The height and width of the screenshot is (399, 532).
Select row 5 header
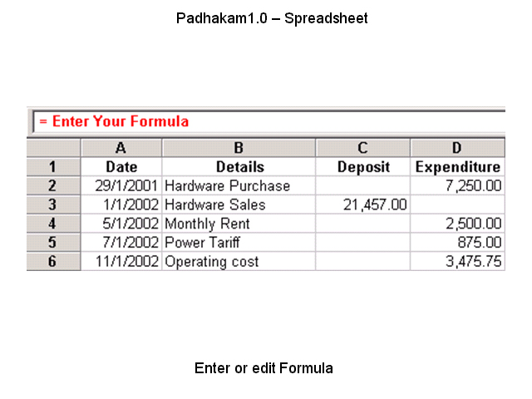(53, 243)
